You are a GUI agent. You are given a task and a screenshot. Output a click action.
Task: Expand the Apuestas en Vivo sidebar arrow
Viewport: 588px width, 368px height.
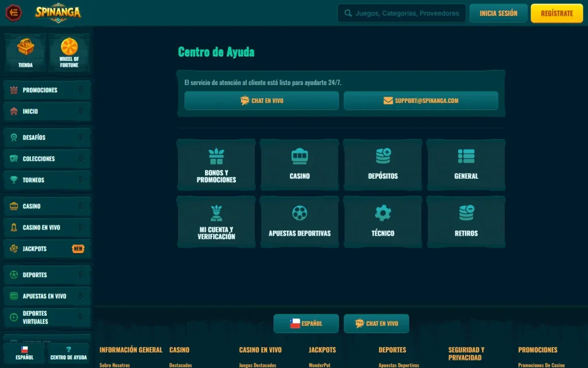click(x=80, y=296)
